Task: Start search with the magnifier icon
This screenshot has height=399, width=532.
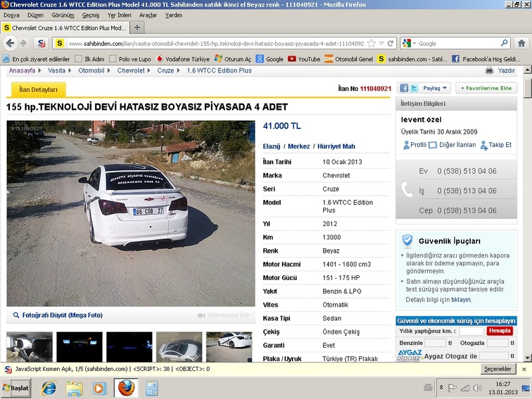Action: 504,43
